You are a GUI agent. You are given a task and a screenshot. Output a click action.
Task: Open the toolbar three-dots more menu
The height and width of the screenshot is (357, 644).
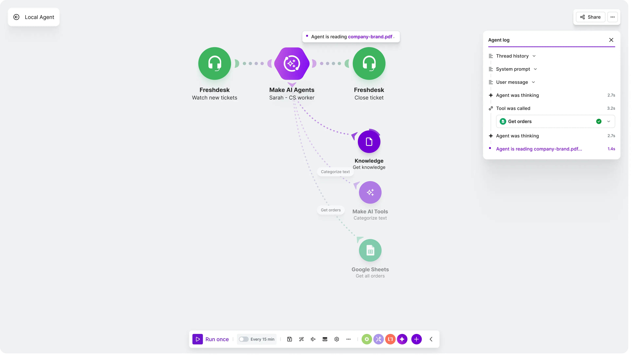point(349,339)
